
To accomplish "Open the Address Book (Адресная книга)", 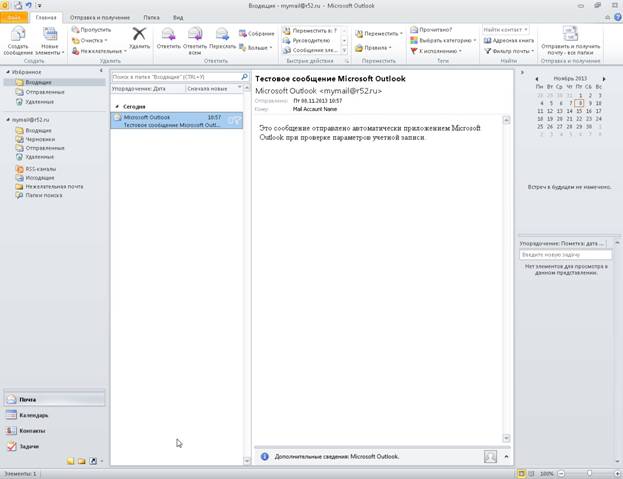I will pyautogui.click(x=509, y=41).
